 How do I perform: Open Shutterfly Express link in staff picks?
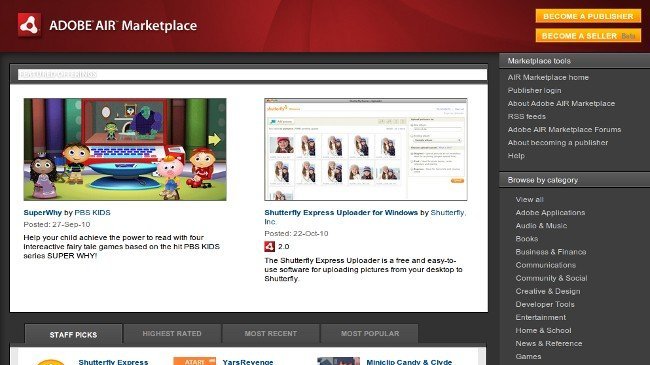113,362
